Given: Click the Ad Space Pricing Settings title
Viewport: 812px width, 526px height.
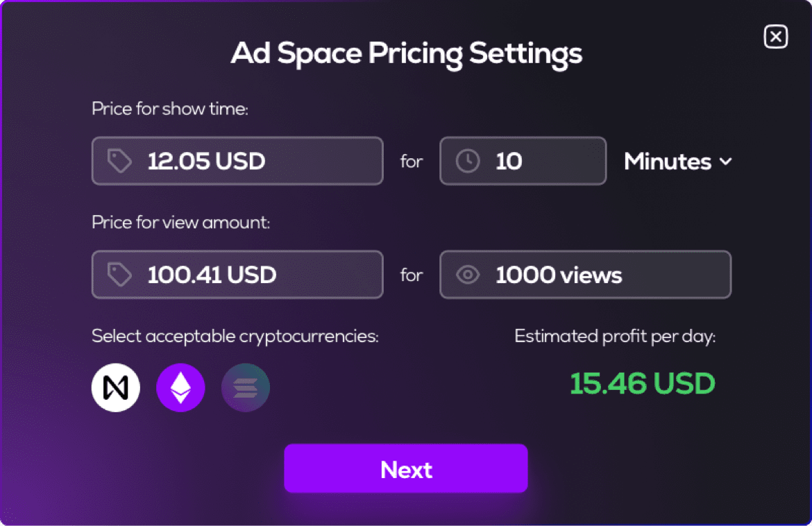Looking at the screenshot, I should coord(406,53).
